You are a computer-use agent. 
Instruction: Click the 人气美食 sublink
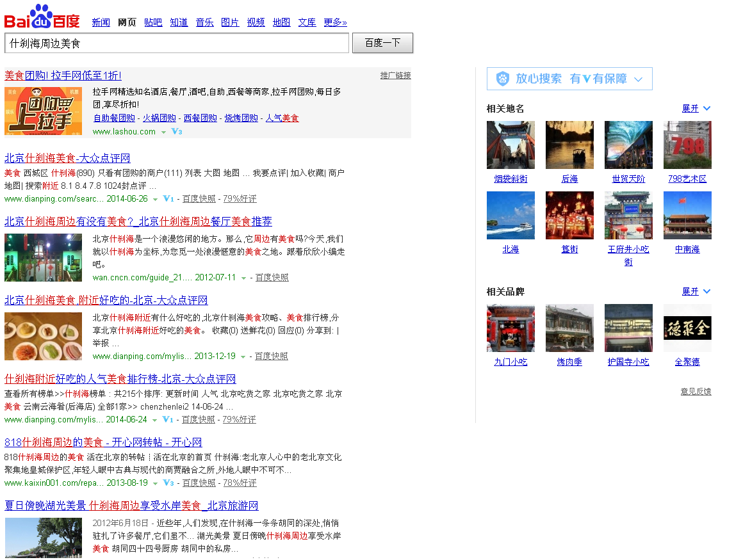[x=282, y=118]
